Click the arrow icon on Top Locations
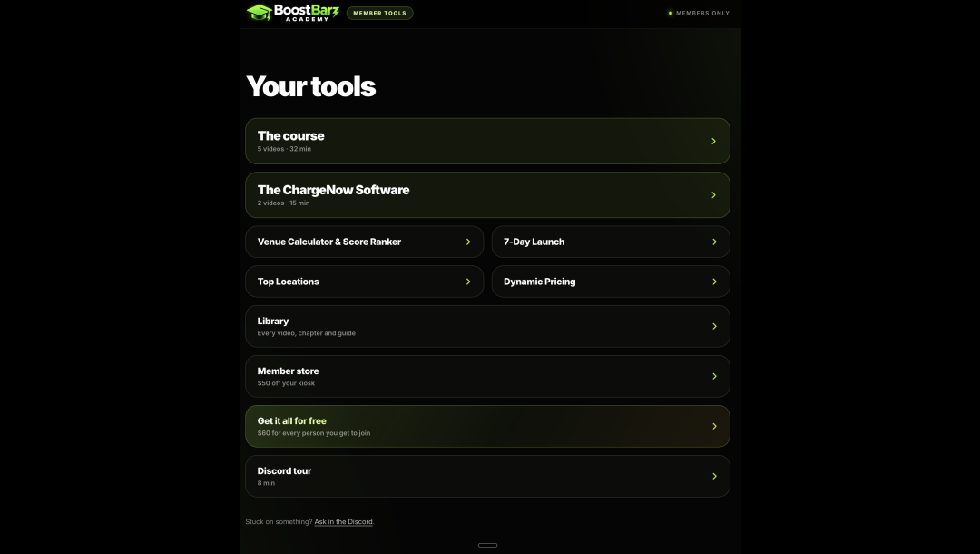 click(468, 282)
